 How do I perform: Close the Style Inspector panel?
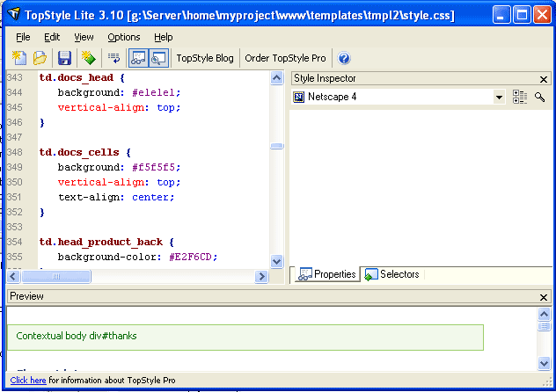click(543, 79)
